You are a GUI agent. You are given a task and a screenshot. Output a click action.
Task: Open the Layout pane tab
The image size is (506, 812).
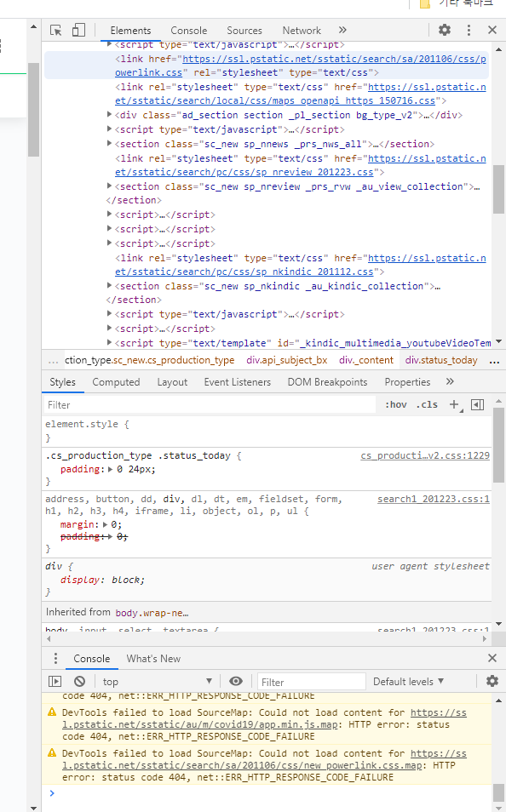pyautogui.click(x=172, y=382)
